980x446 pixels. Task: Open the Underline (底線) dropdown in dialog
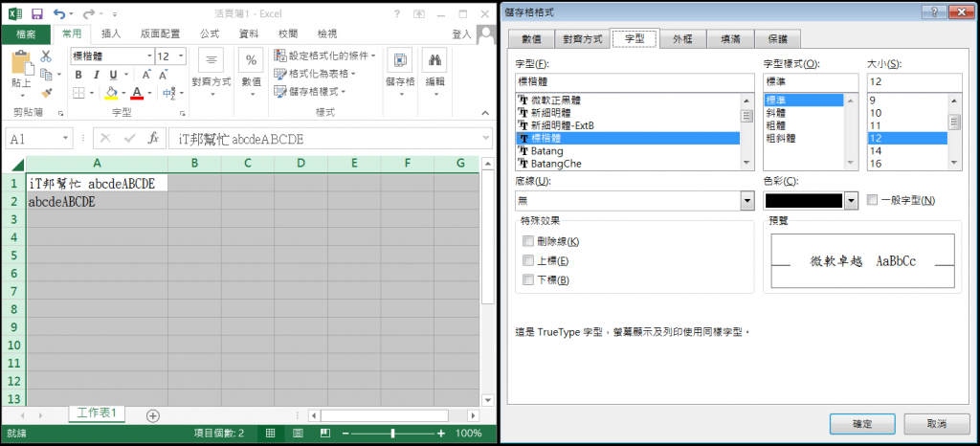click(746, 201)
